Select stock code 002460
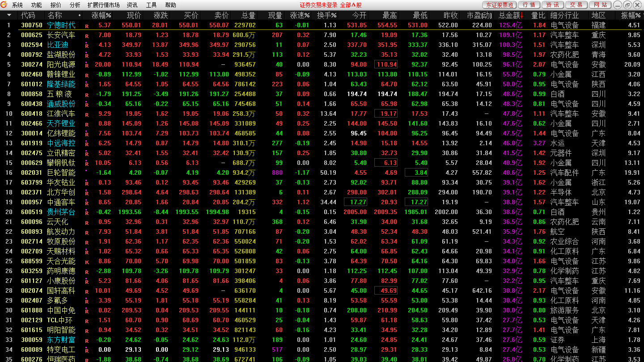The height and width of the screenshot is (362, 644). [x=32, y=75]
